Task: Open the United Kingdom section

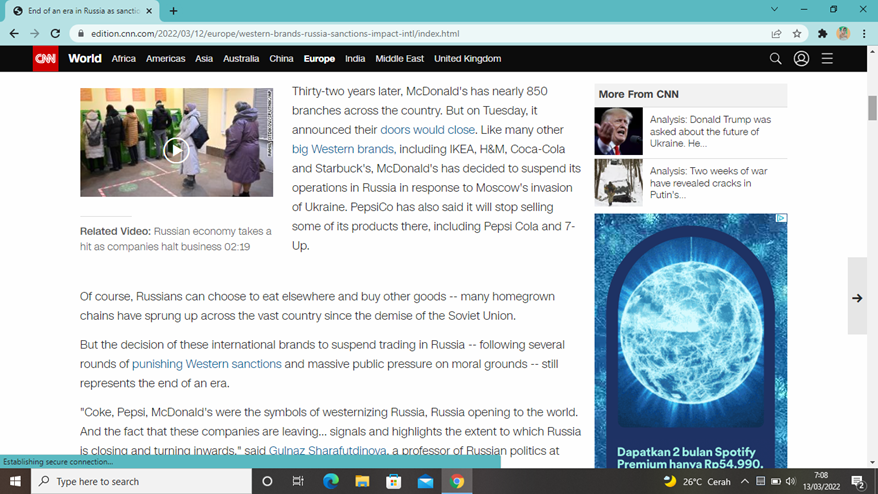Action: 468,59
